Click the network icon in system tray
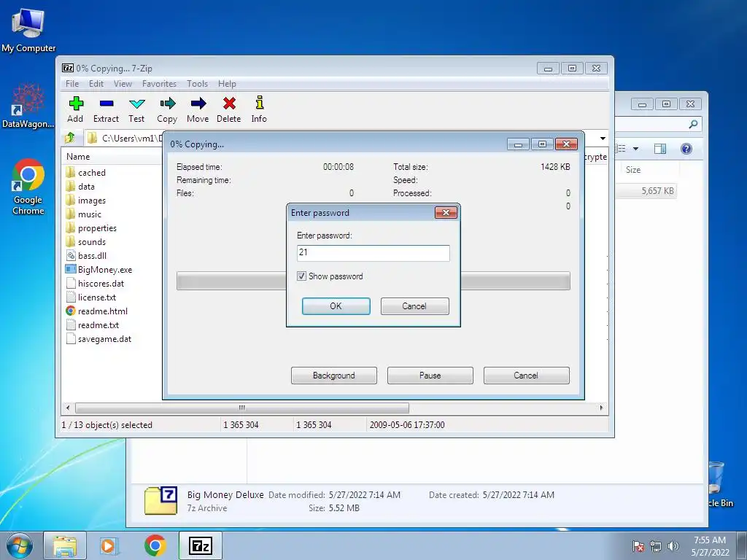Viewport: 747px width, 560px height. [x=656, y=546]
